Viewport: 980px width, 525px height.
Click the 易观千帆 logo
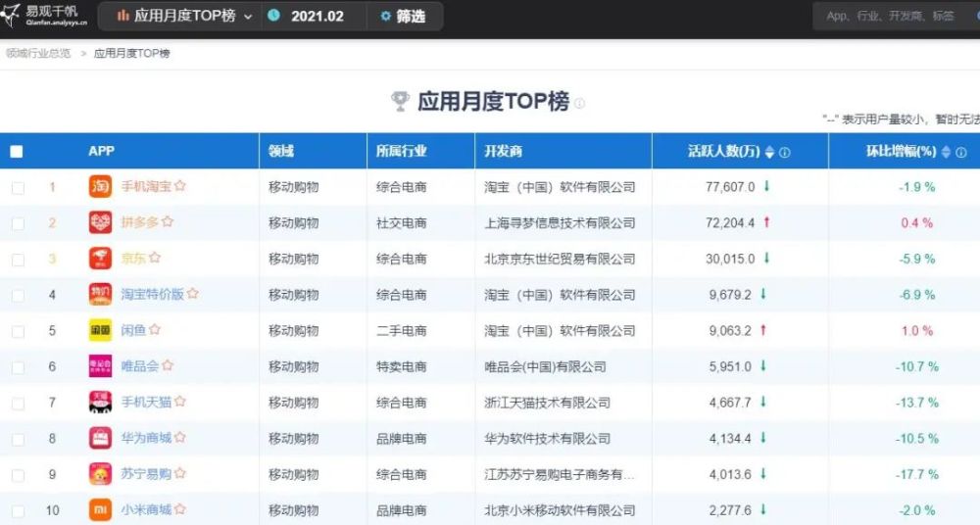coord(44,16)
